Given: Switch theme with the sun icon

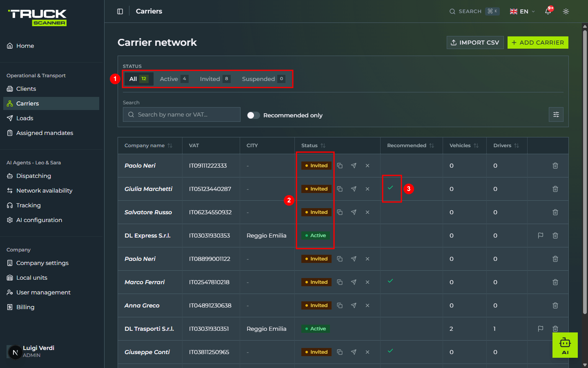Looking at the screenshot, I should [566, 11].
